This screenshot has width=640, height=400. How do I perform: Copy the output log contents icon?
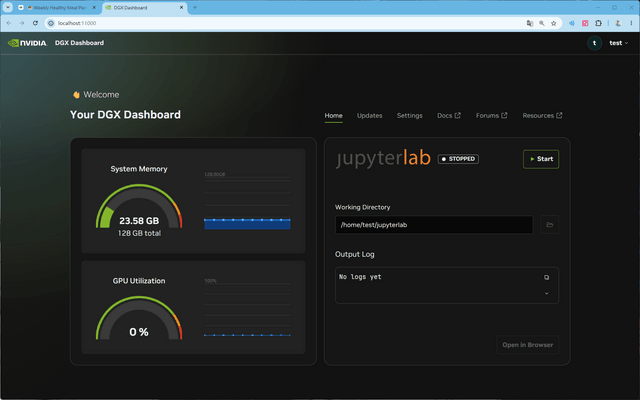547,278
